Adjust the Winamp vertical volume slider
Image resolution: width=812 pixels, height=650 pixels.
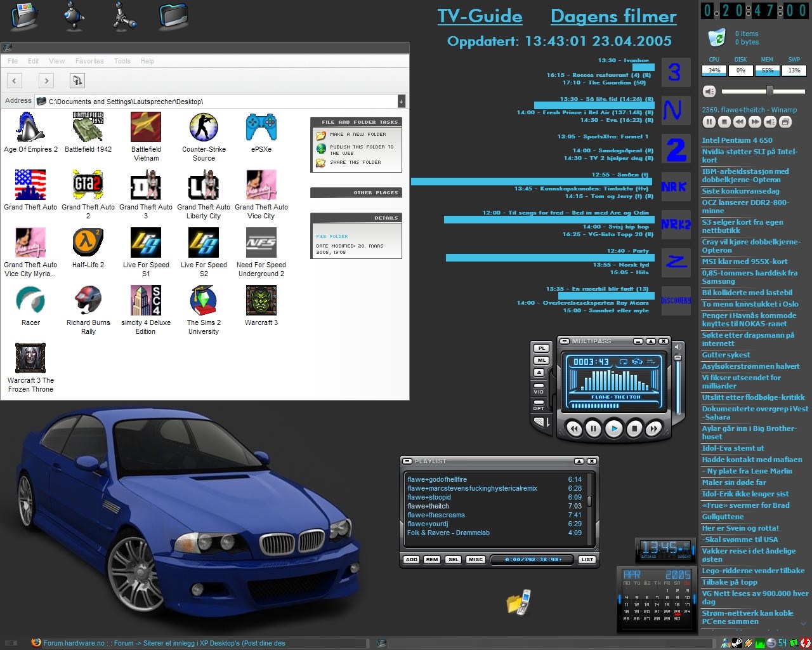pos(678,384)
